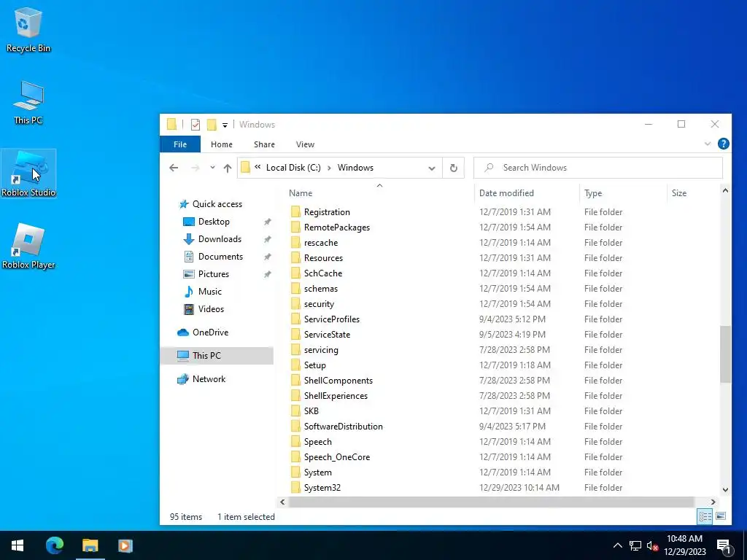747x560 pixels.
Task: Expand the arrow after Local Disk (C:) breadcrumb
Action: [x=329, y=168]
